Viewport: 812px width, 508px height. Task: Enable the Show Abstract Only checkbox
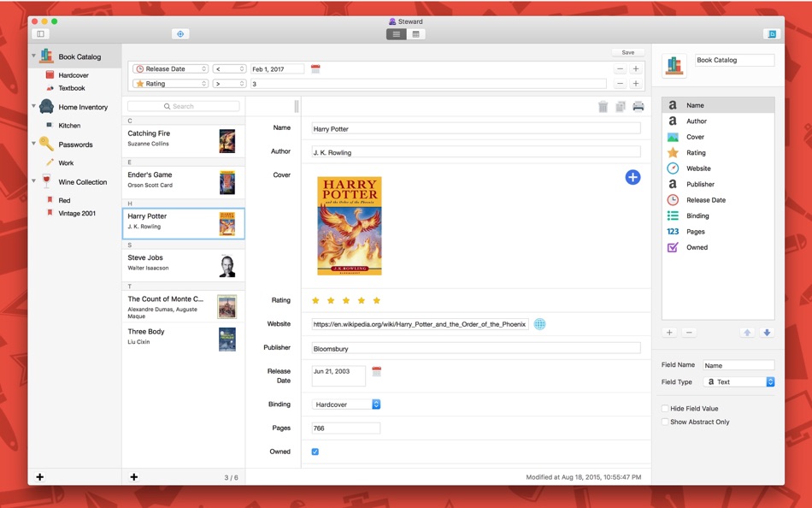[x=665, y=422]
